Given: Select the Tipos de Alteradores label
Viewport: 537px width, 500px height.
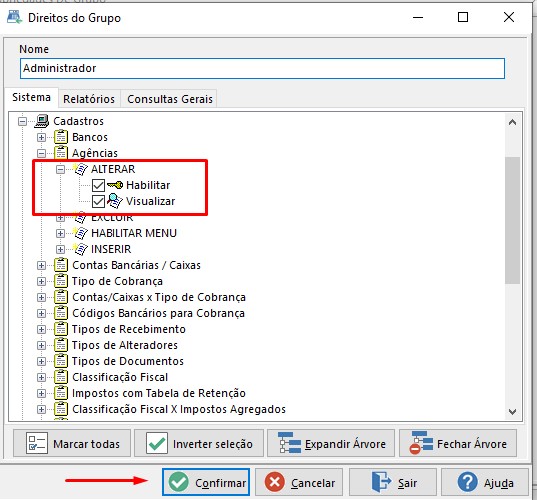Looking at the screenshot, I should coord(125,345).
